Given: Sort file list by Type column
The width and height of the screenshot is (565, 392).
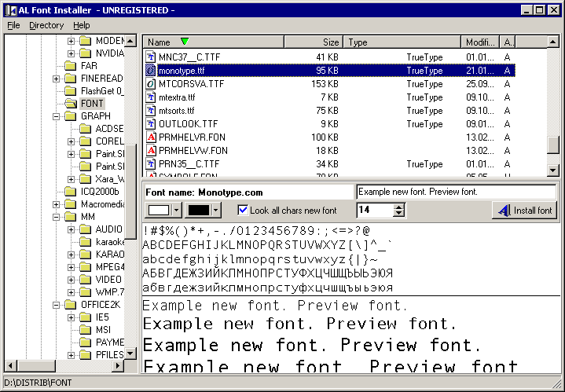Looking at the screenshot, I should pyautogui.click(x=402, y=42).
